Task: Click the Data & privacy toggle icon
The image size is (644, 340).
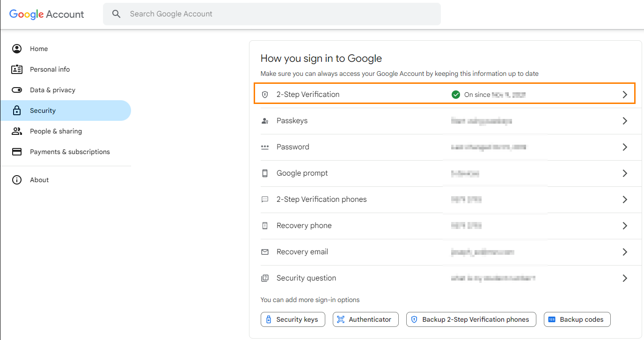Action: tap(17, 90)
